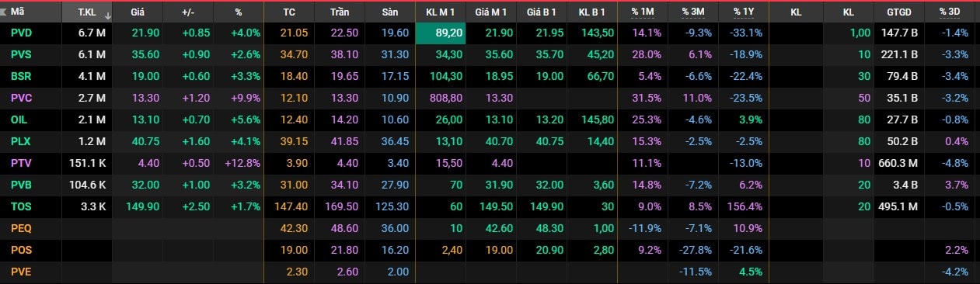Viewport: 980px width, 284px height.
Task: Select the PVB ticker symbol
Action: point(22,185)
